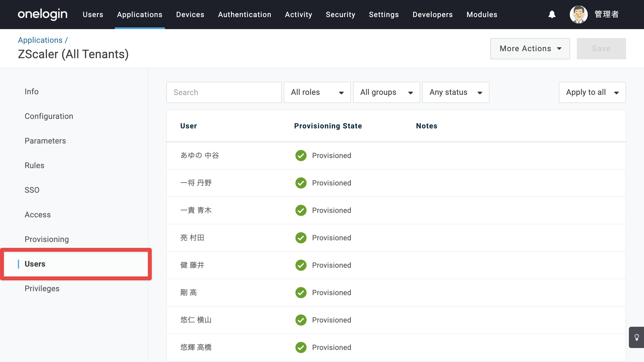Open the Security menu
Screen dimensions: 644x362
pos(340,15)
